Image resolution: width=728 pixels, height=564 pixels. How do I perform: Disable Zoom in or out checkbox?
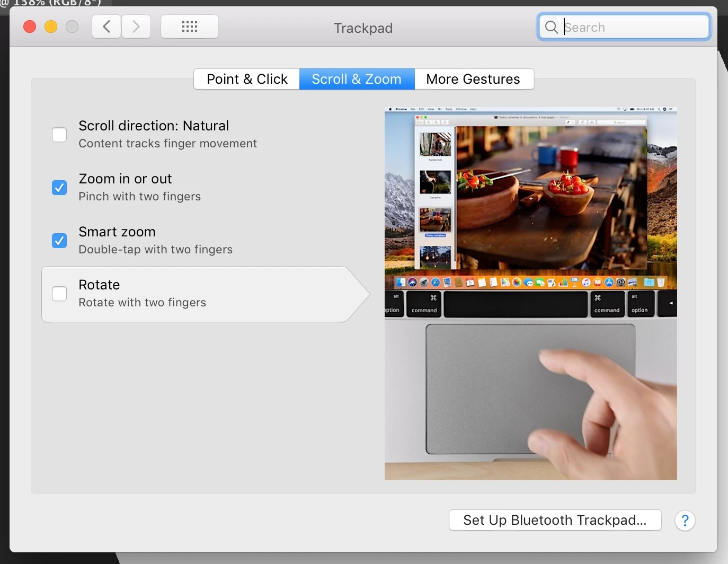point(59,188)
